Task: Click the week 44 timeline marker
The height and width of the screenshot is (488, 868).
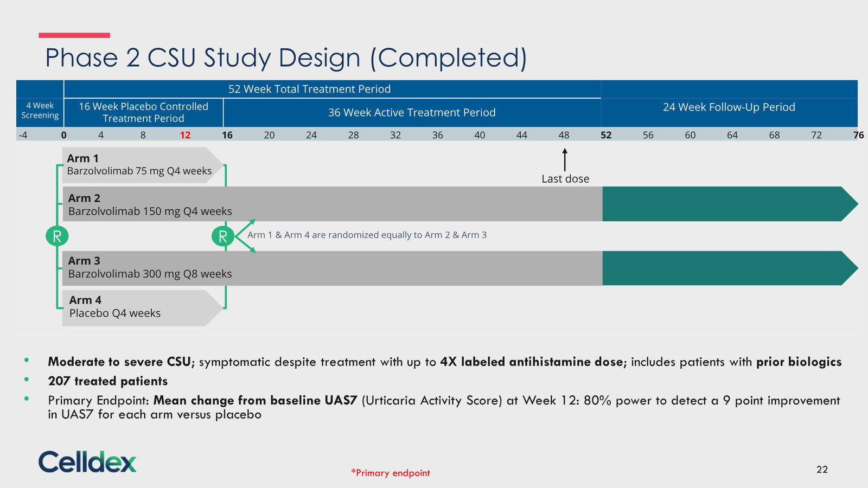Action: (522, 135)
